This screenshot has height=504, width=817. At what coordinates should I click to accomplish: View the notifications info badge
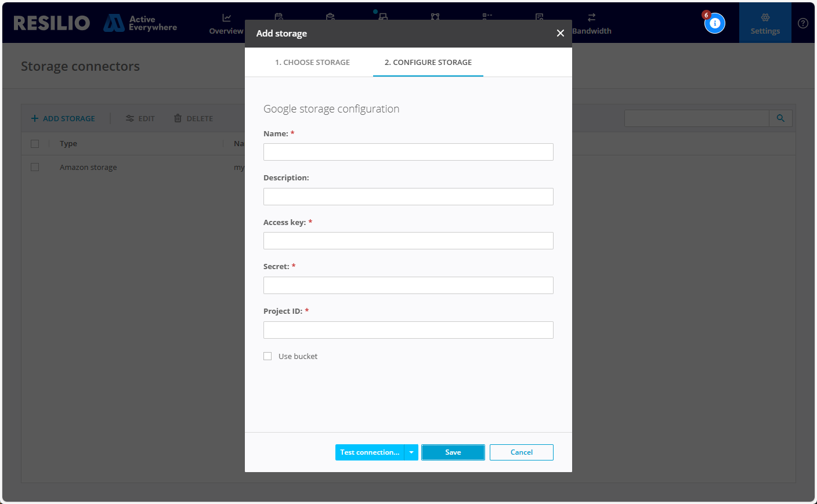point(715,23)
